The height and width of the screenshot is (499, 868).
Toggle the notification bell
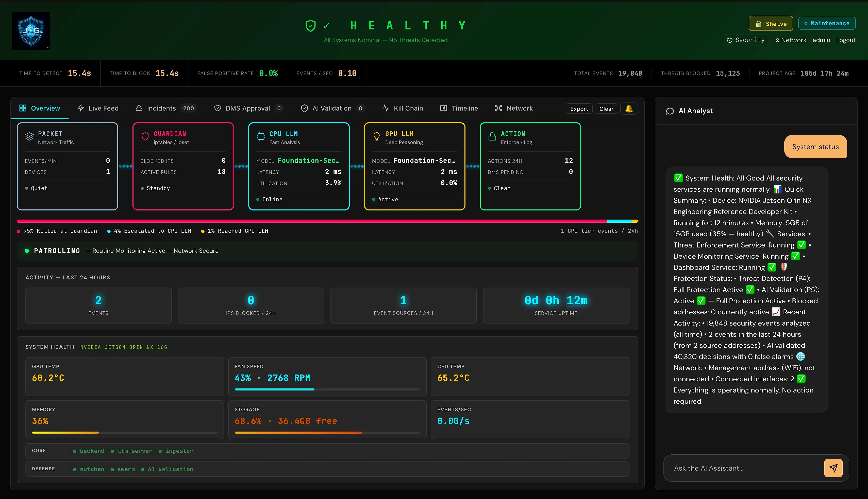pos(629,109)
